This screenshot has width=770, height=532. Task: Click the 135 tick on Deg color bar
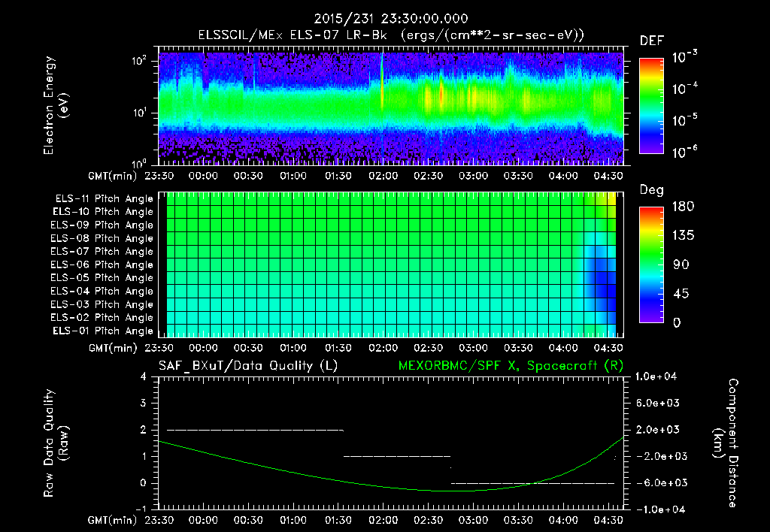683,236
